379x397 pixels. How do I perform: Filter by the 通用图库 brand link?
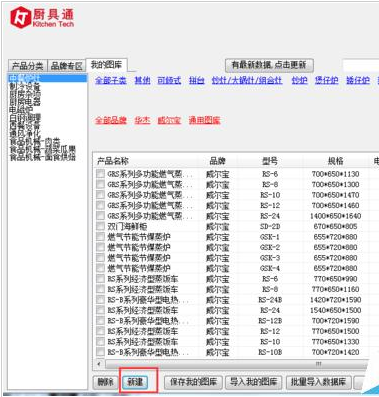[204, 120]
